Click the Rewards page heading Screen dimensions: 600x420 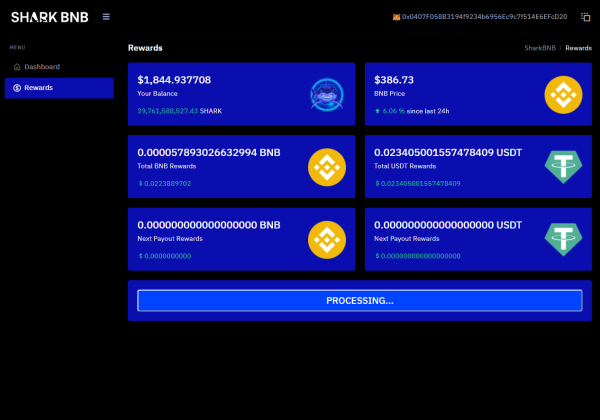[x=145, y=48]
